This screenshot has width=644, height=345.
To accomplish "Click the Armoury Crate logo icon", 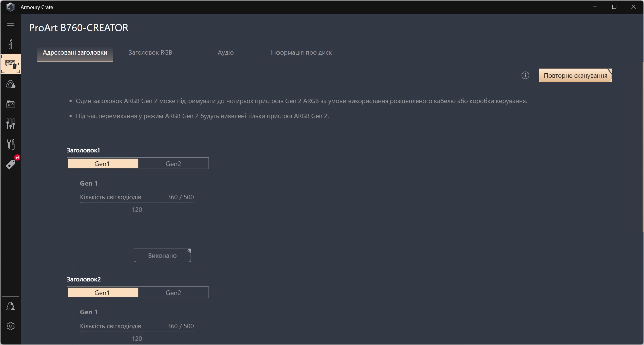I will (x=10, y=7).
